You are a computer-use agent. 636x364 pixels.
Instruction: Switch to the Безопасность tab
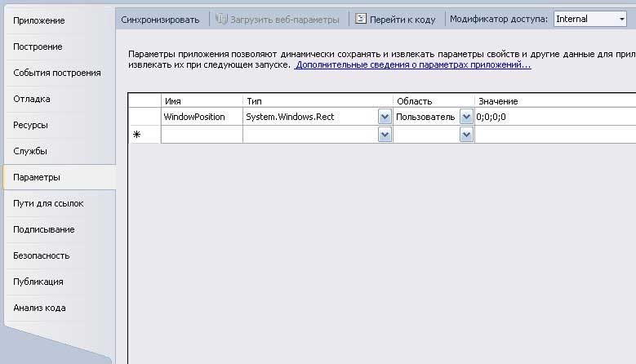pos(42,255)
